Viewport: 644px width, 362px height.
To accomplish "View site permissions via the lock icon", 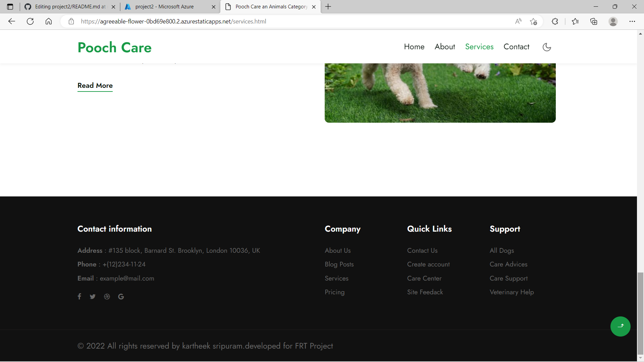I will [71, 21].
